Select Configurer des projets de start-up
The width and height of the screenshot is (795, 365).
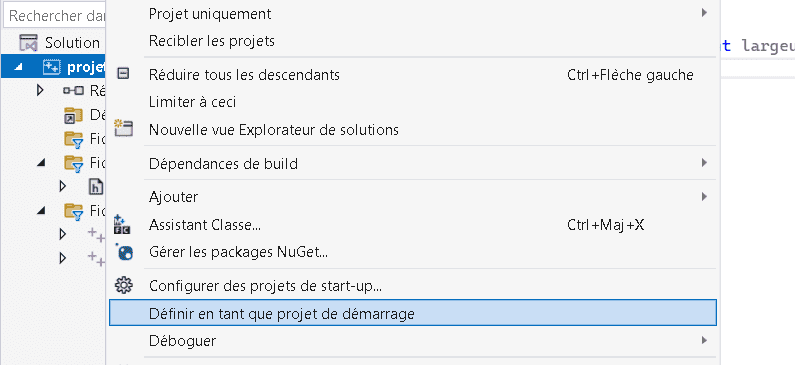coord(265,285)
